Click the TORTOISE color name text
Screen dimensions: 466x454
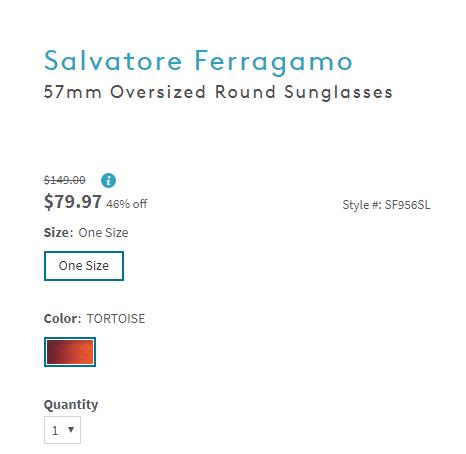(x=116, y=319)
